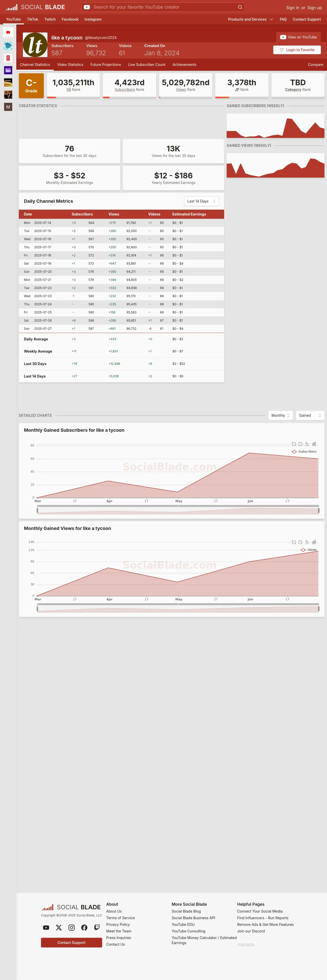Open the Facebook footer icon
This screenshot has height=980, width=327.
[84, 928]
